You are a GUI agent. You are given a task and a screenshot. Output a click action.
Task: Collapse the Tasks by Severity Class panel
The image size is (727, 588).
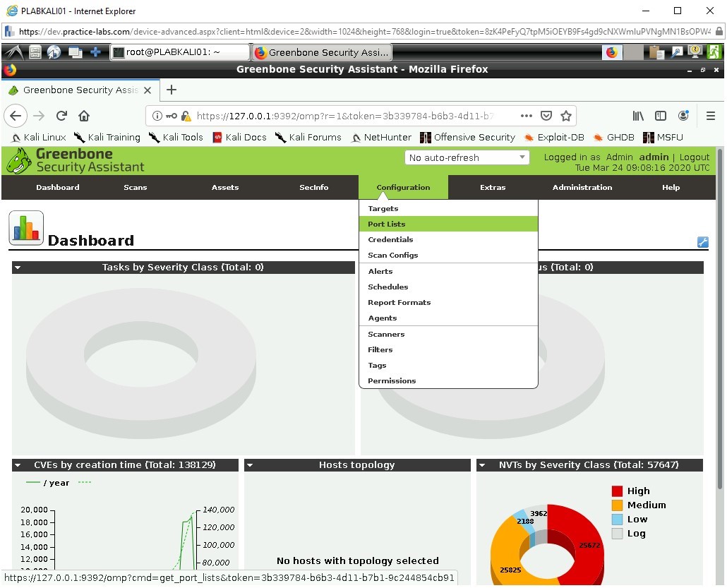coord(17,267)
